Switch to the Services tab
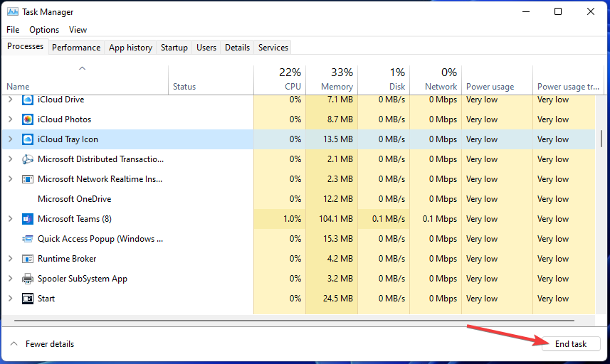The image size is (610, 364). point(273,48)
